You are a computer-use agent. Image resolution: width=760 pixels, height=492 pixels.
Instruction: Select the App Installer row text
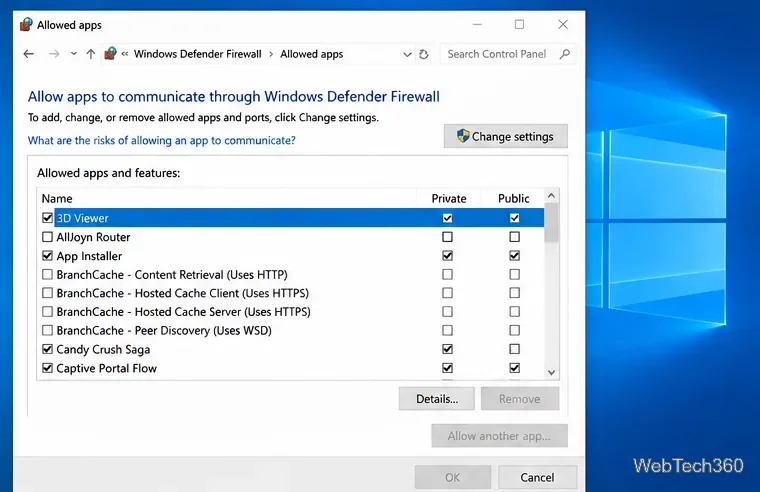[89, 256]
